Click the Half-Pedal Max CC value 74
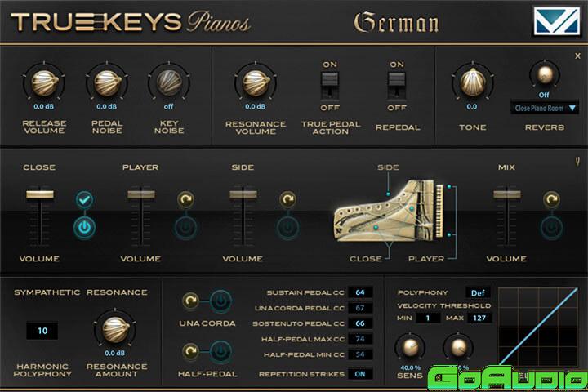588x392 pixels. click(360, 339)
